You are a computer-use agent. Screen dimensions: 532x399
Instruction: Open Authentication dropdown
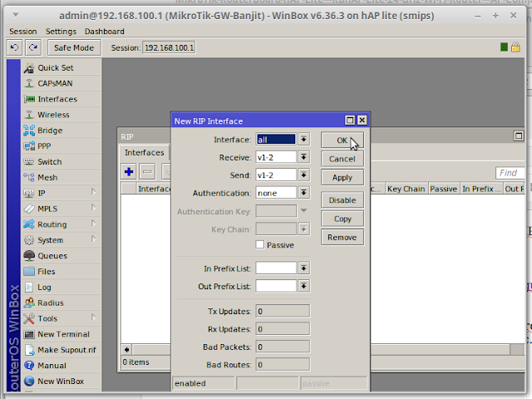(x=303, y=193)
